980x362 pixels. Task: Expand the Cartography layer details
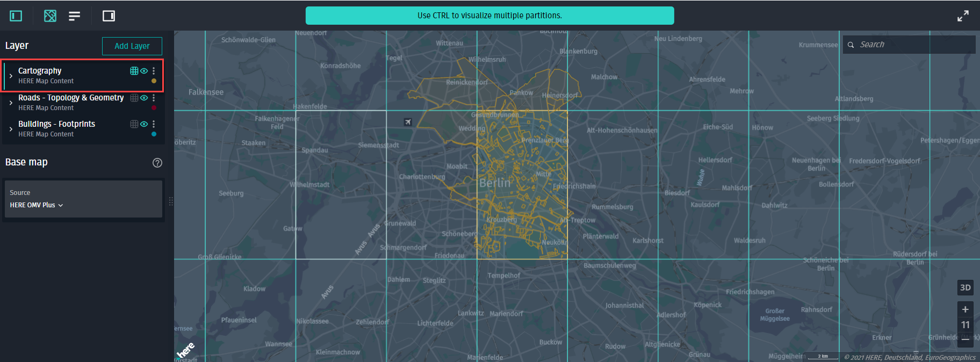(11, 76)
